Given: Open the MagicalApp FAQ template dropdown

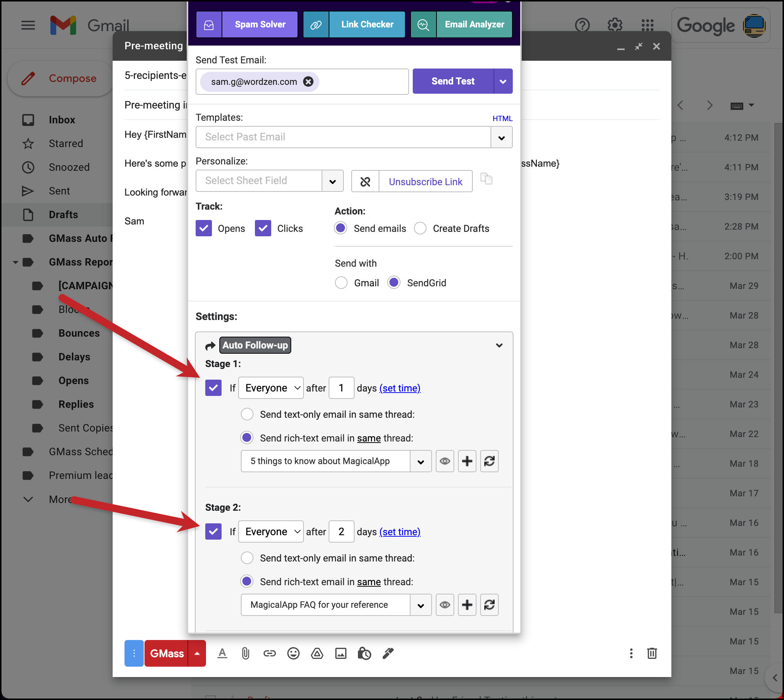Looking at the screenshot, I should [421, 605].
